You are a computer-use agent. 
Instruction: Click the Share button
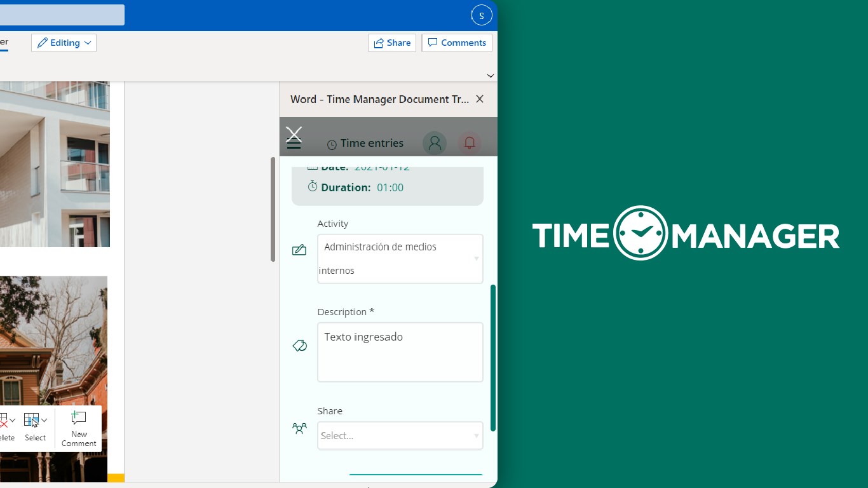(392, 43)
